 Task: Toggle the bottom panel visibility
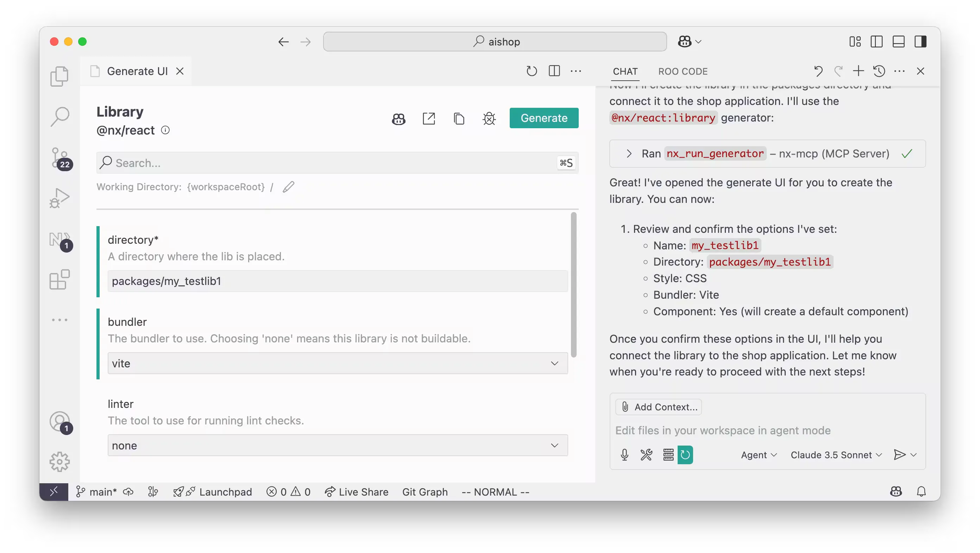[899, 42]
